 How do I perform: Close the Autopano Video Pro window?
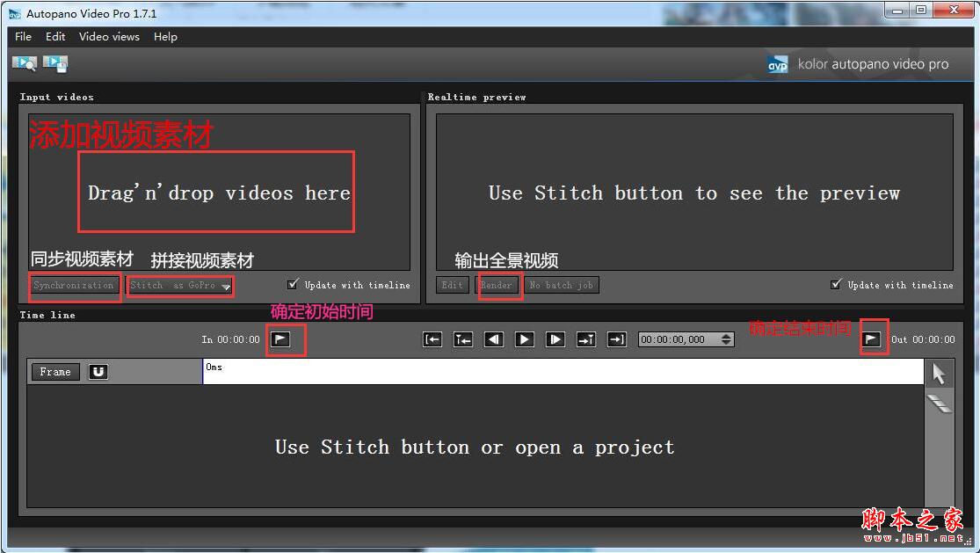pyautogui.click(x=954, y=10)
